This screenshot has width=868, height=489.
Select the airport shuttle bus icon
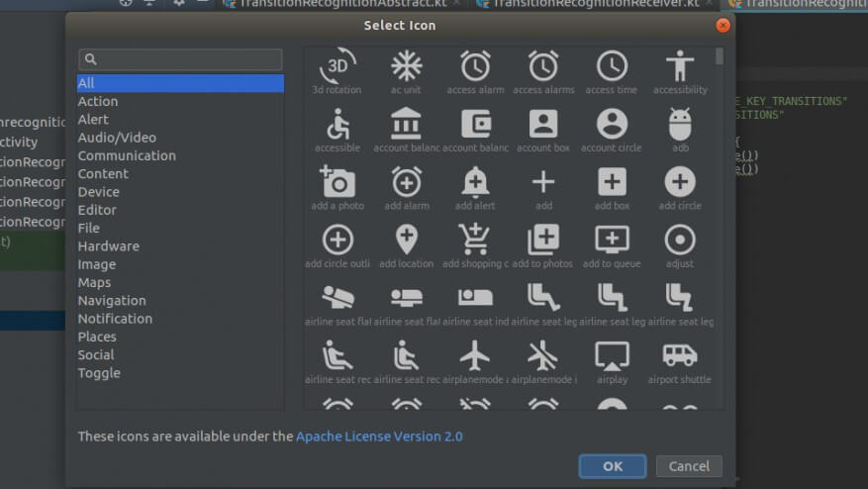(x=680, y=355)
